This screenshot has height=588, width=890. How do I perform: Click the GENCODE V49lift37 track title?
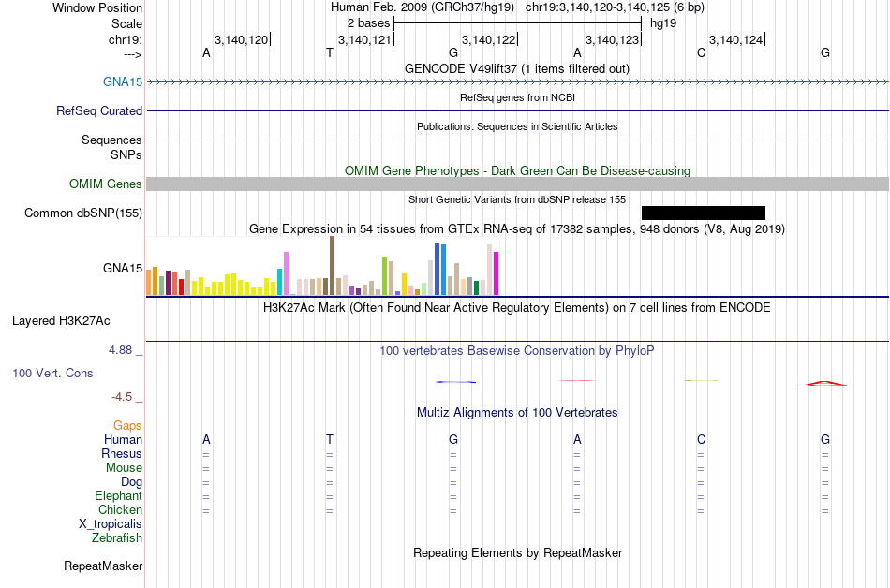517,68
